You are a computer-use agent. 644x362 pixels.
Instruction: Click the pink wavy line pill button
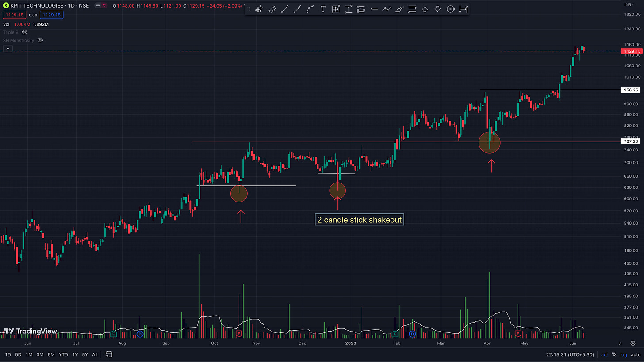[x=104, y=5]
